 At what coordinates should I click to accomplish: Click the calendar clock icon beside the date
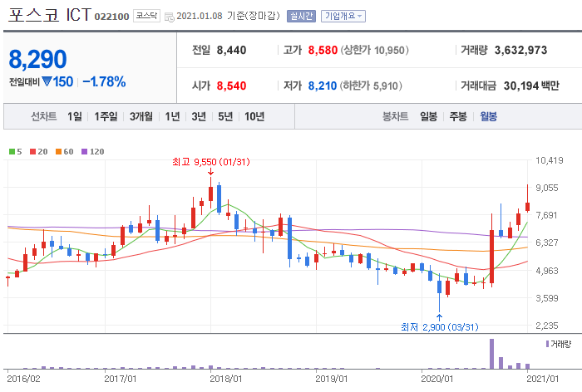point(170,17)
